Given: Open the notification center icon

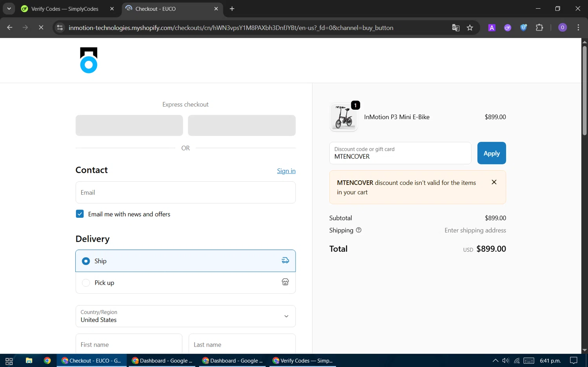Looking at the screenshot, I should tap(573, 361).
